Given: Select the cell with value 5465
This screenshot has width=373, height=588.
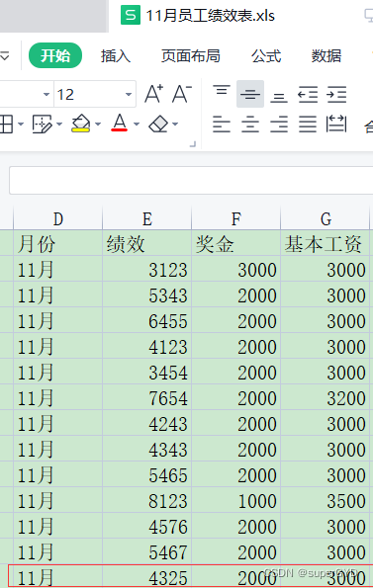Looking at the screenshot, I should point(147,474).
